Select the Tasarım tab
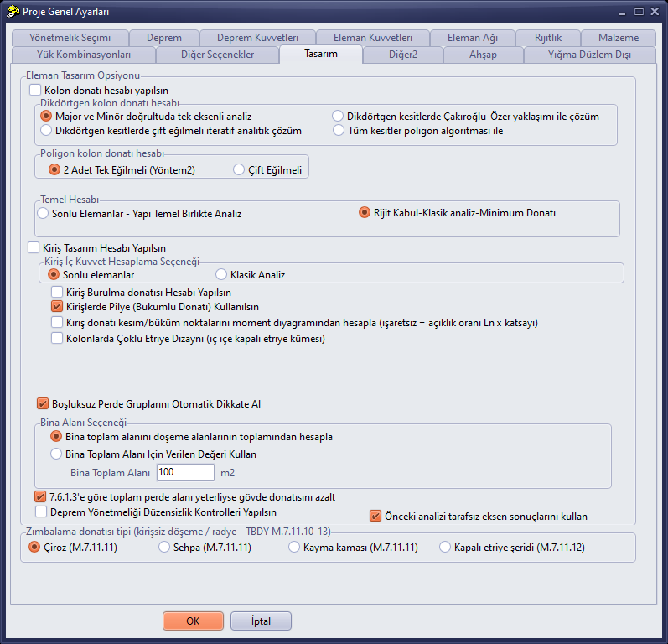This screenshot has width=668, height=644. click(321, 54)
